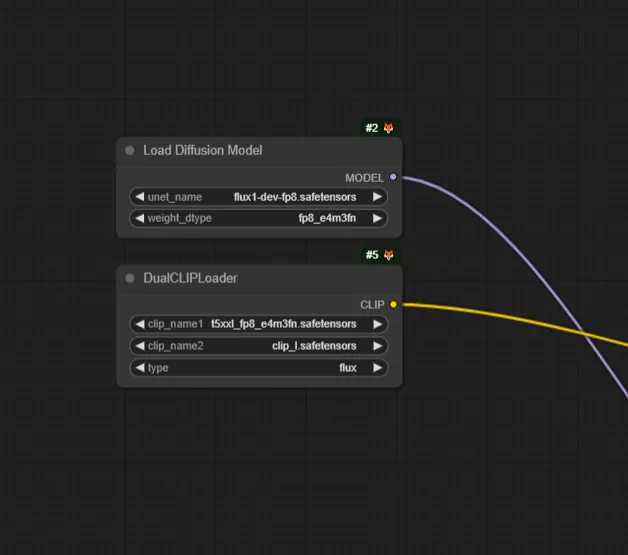628x555 pixels.
Task: Click the fox badge on node #5
Action: click(388, 255)
